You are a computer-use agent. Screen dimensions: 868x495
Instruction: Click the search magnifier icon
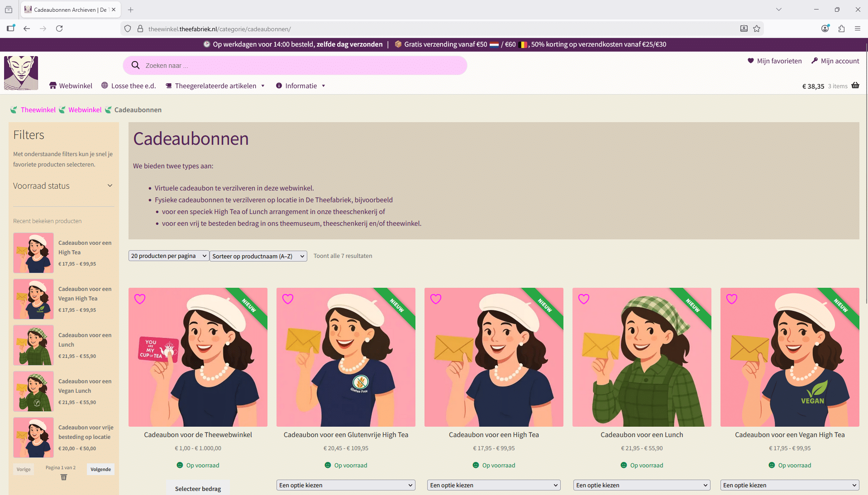coord(135,66)
